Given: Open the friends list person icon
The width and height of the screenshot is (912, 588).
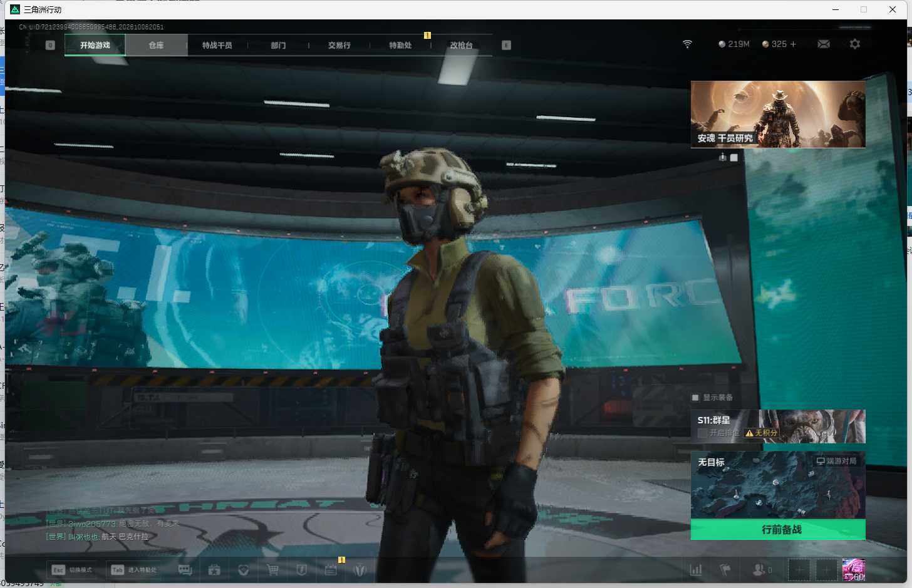Looking at the screenshot, I should point(759,570).
